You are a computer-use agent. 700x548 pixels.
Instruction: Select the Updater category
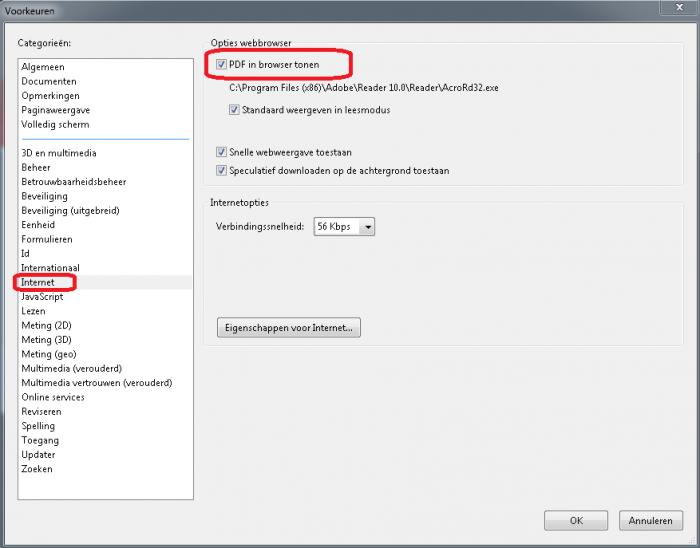[x=38, y=455]
